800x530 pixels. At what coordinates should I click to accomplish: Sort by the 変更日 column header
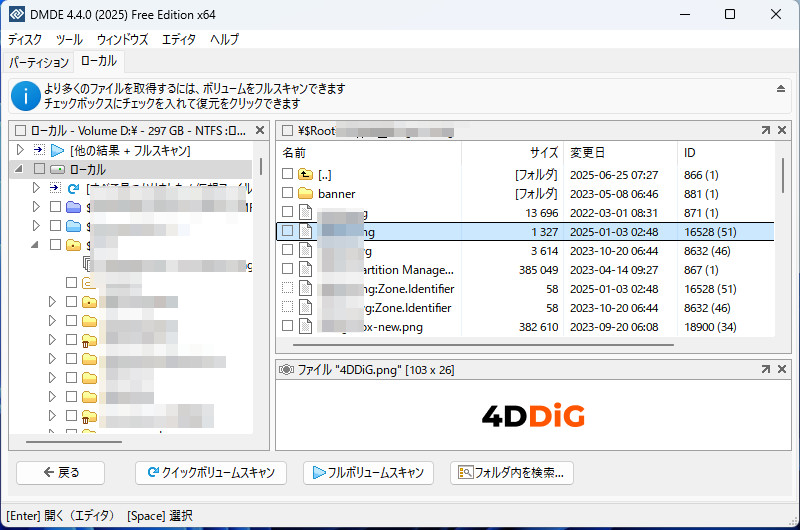click(620, 153)
